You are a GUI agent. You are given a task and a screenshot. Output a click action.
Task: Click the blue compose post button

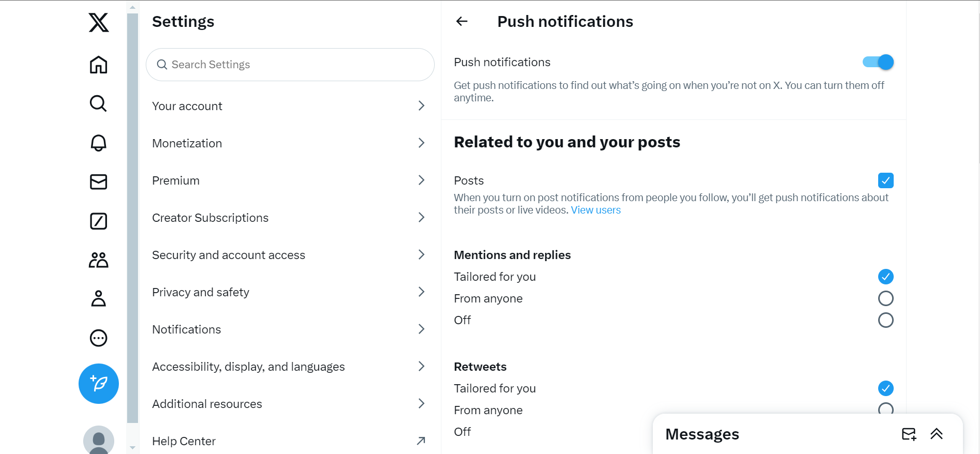98,384
